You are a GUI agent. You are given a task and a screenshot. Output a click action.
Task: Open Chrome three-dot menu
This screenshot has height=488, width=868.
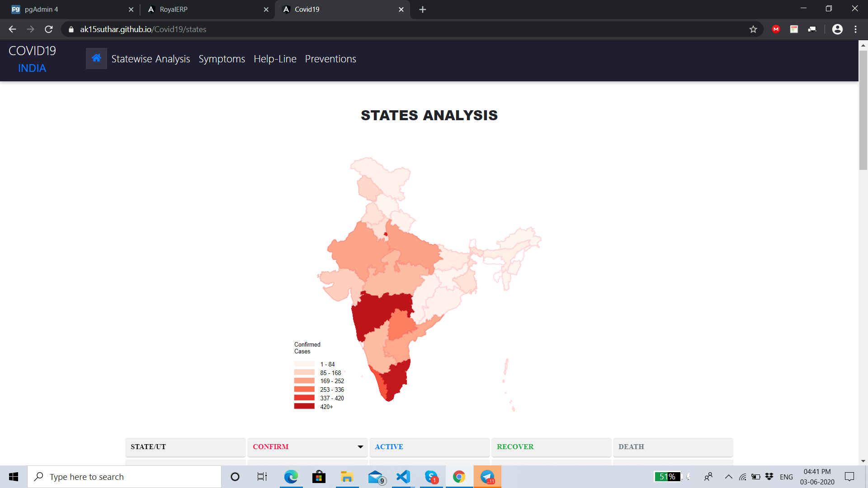(x=855, y=29)
